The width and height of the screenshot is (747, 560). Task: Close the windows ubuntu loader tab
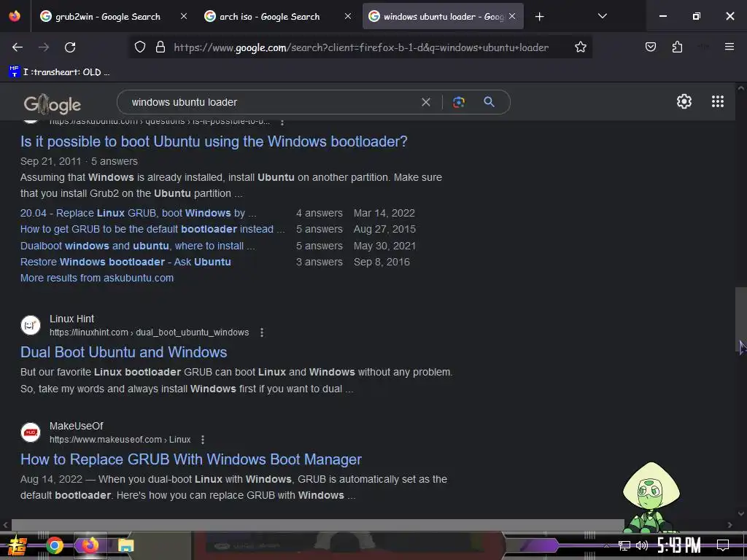click(x=512, y=16)
